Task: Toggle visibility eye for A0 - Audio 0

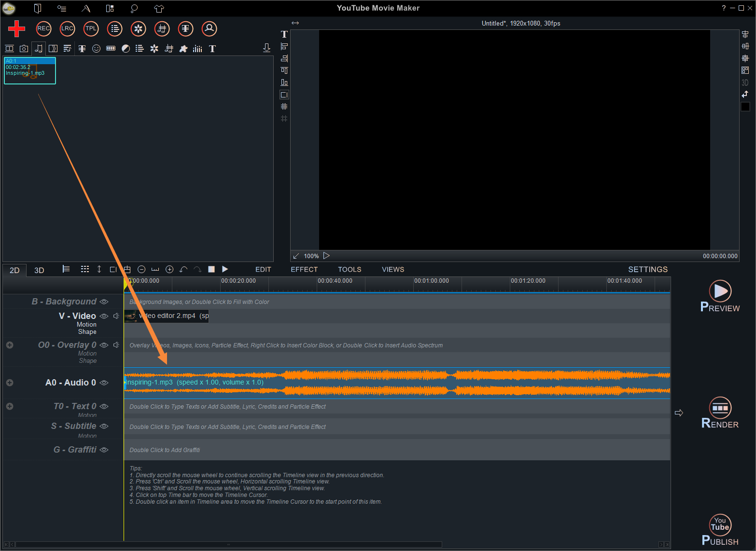Action: coord(104,383)
